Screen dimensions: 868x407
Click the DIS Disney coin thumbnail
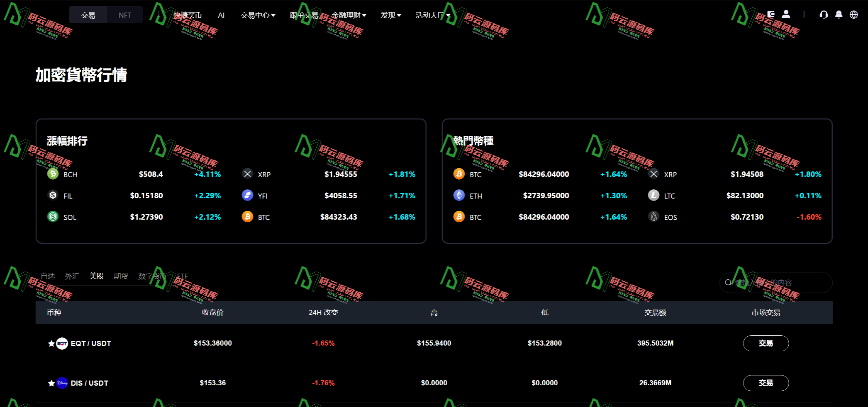[x=62, y=383]
